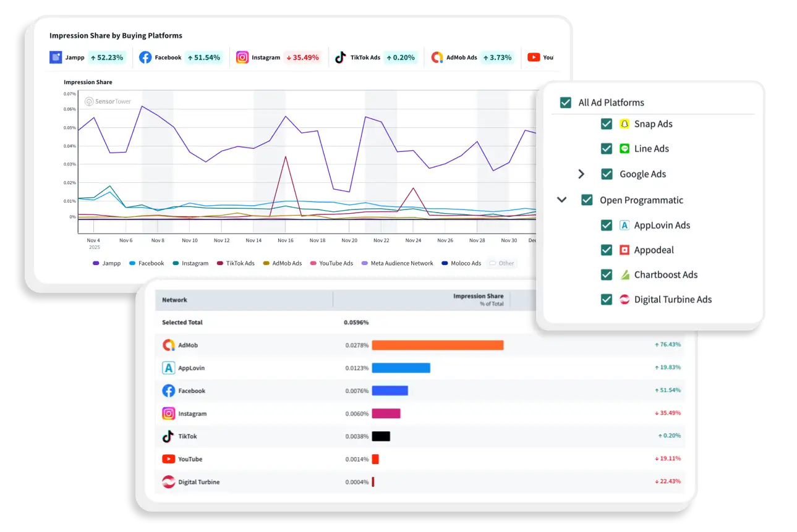Toggle the Other legend entry

pyautogui.click(x=501, y=263)
